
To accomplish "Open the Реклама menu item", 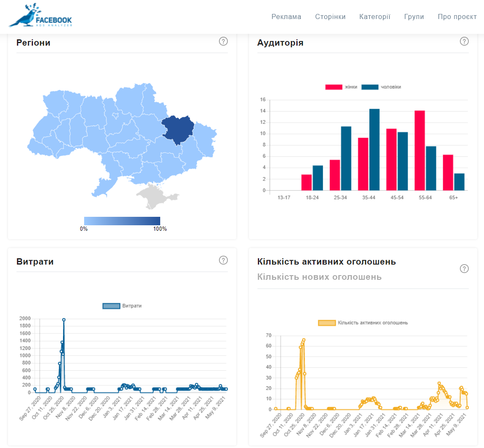I will tap(286, 17).
